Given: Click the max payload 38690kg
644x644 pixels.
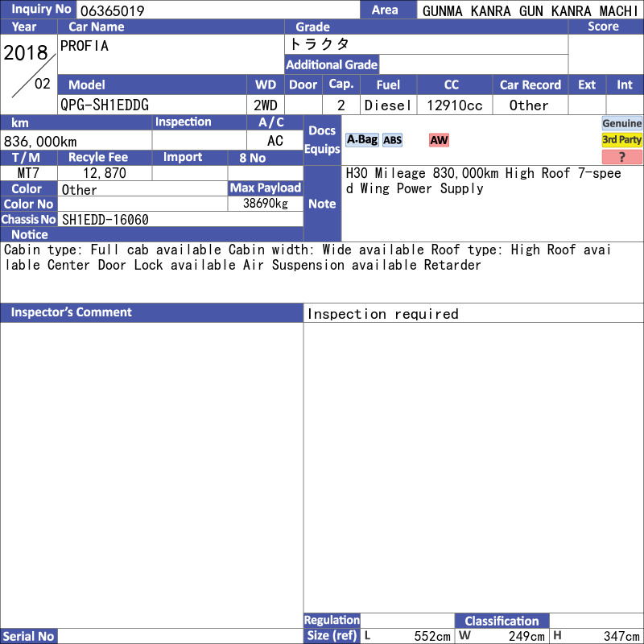Looking at the screenshot, I should 266,204.
